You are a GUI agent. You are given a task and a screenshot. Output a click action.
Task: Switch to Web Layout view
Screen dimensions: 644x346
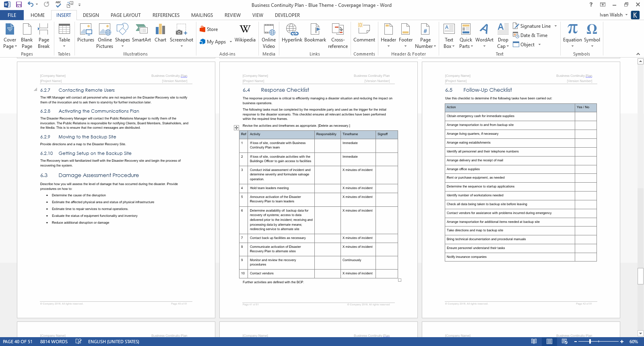coord(565,342)
